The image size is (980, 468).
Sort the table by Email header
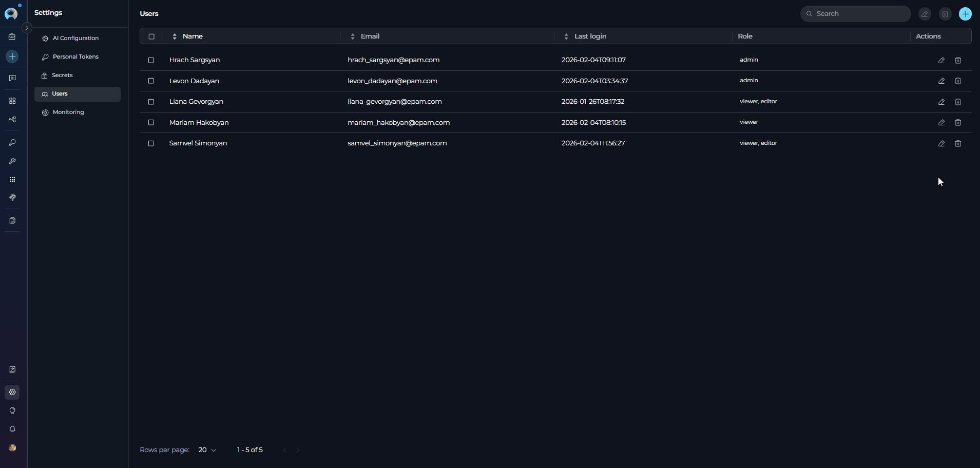pyautogui.click(x=370, y=36)
